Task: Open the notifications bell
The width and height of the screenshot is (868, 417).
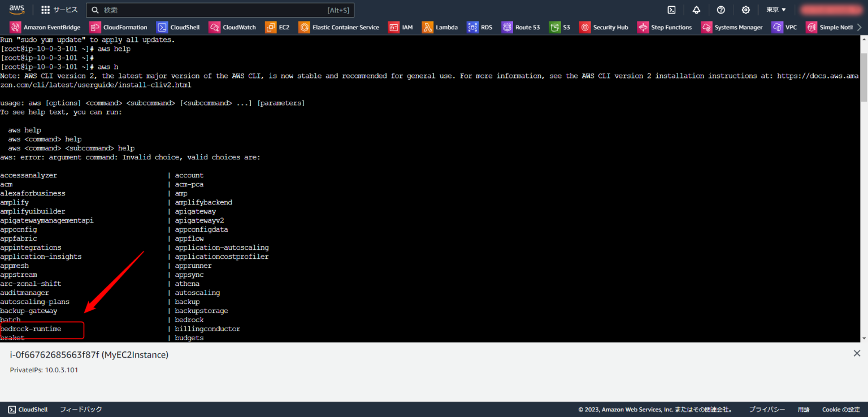Action: (x=696, y=10)
